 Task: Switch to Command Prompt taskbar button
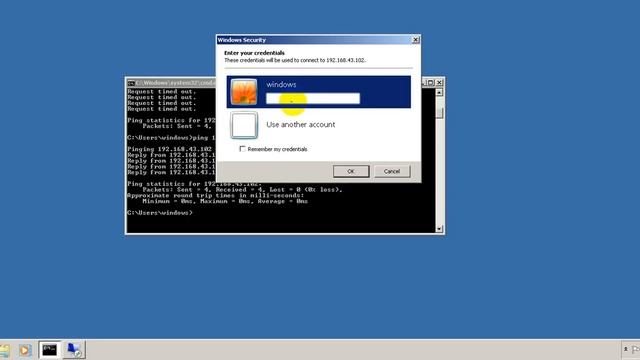(x=49, y=350)
